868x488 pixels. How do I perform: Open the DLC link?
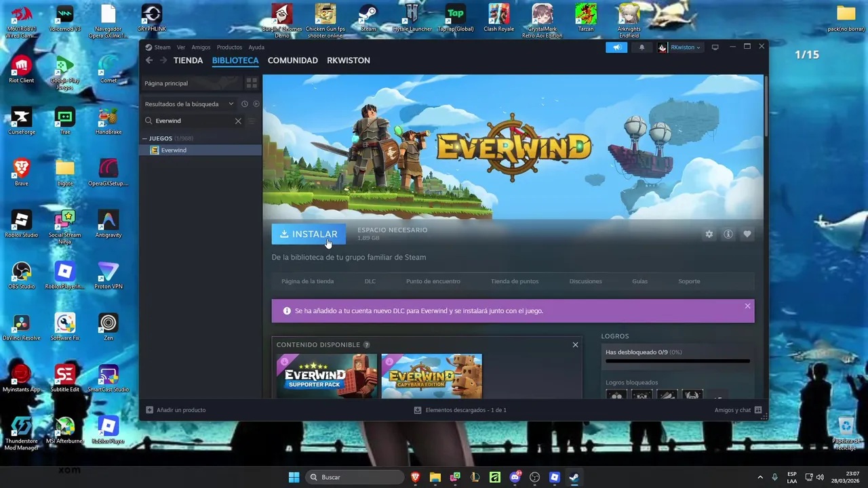pyautogui.click(x=370, y=281)
